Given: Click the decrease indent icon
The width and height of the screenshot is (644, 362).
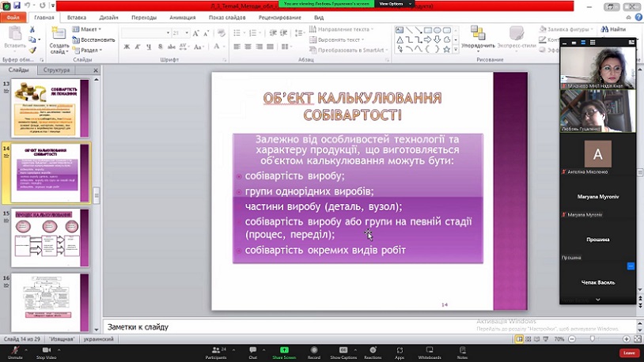Looking at the screenshot, I should pos(273,33).
